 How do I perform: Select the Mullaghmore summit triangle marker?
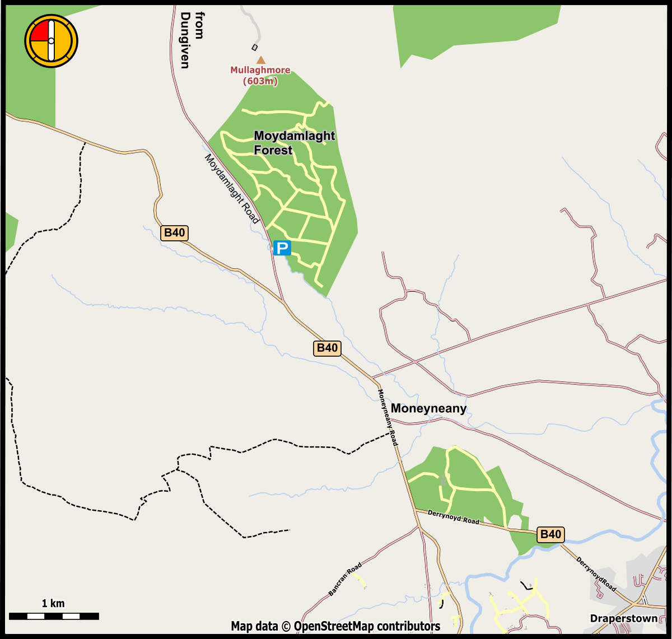(260, 59)
